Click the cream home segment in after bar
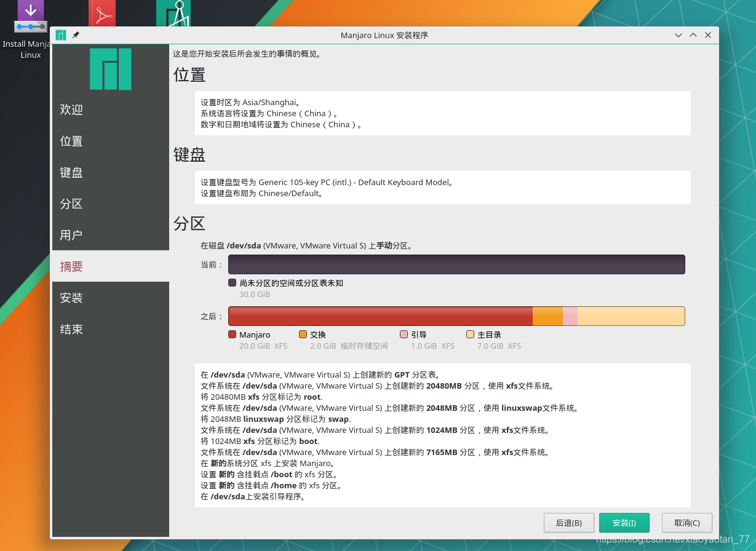Image resolution: width=756 pixels, height=551 pixels. click(x=631, y=316)
